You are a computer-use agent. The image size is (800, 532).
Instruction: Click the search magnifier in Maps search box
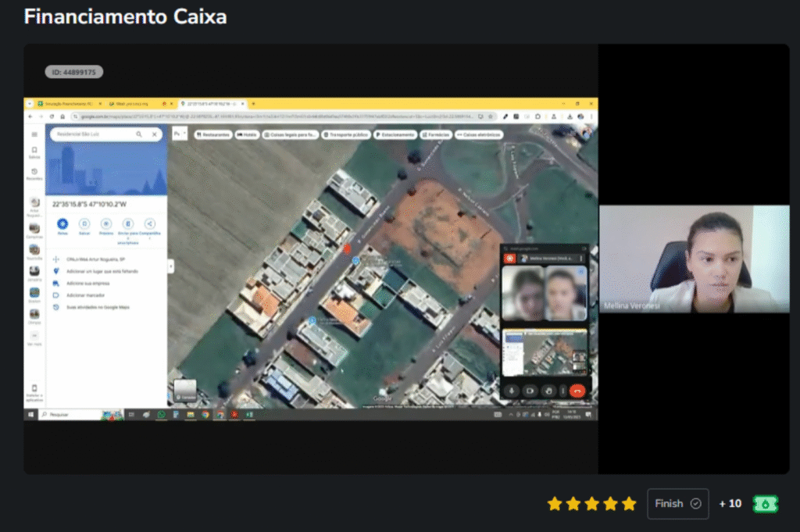pos(139,134)
